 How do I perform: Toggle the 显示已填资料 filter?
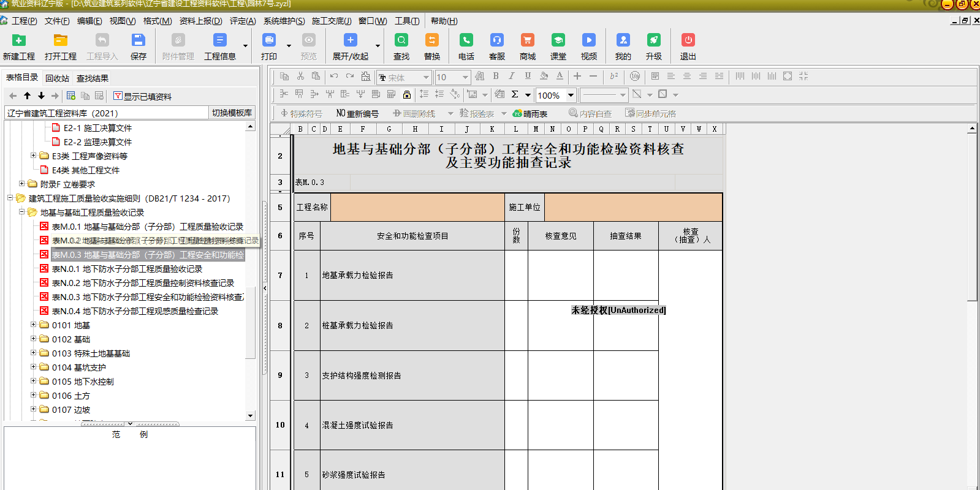pyautogui.click(x=142, y=96)
